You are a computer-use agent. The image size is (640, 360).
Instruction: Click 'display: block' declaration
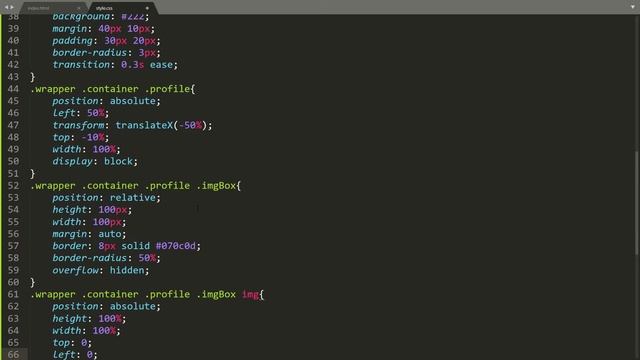coord(95,162)
